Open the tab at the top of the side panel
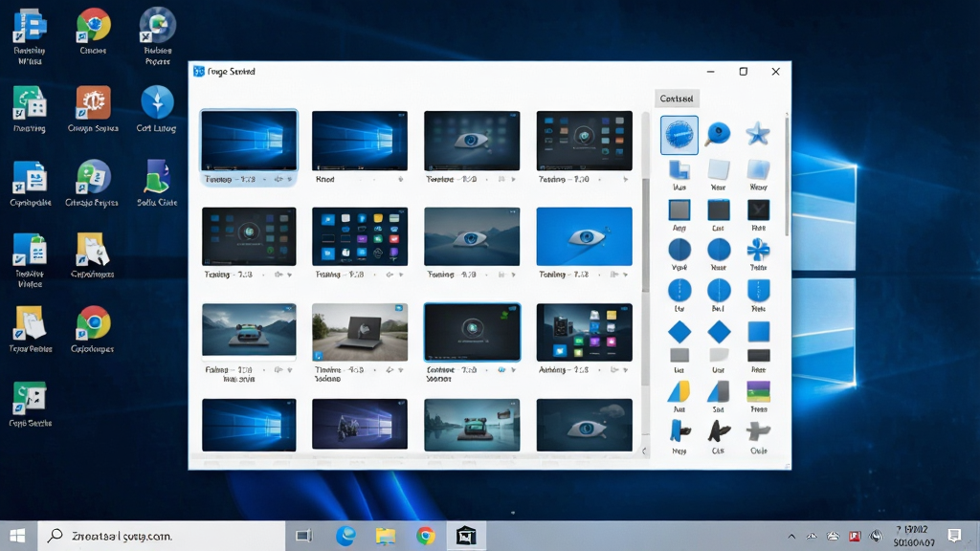This screenshot has height=551, width=980. point(677,99)
